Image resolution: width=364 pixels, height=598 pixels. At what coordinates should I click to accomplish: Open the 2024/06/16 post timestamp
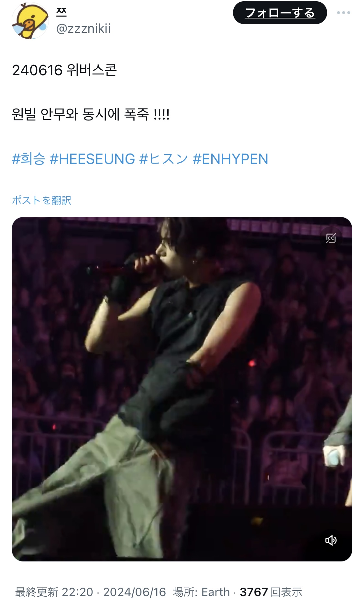(x=134, y=592)
